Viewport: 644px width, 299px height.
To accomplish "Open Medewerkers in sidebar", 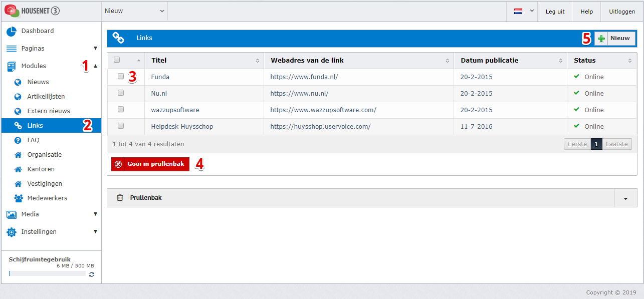I will [x=47, y=198].
